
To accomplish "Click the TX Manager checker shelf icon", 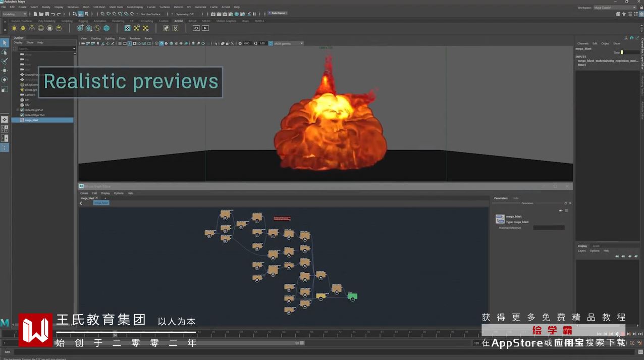I will coord(128,28).
